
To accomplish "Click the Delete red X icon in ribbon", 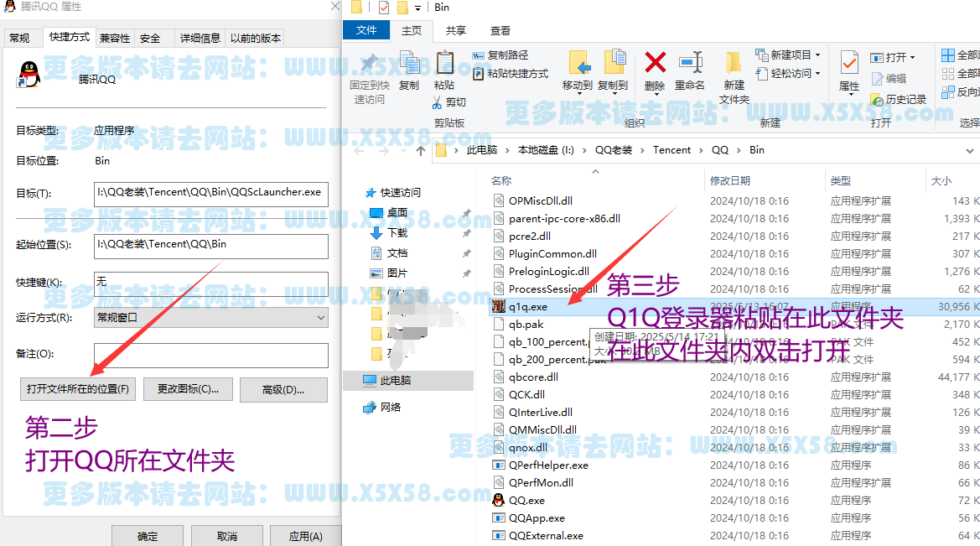I will (x=655, y=64).
